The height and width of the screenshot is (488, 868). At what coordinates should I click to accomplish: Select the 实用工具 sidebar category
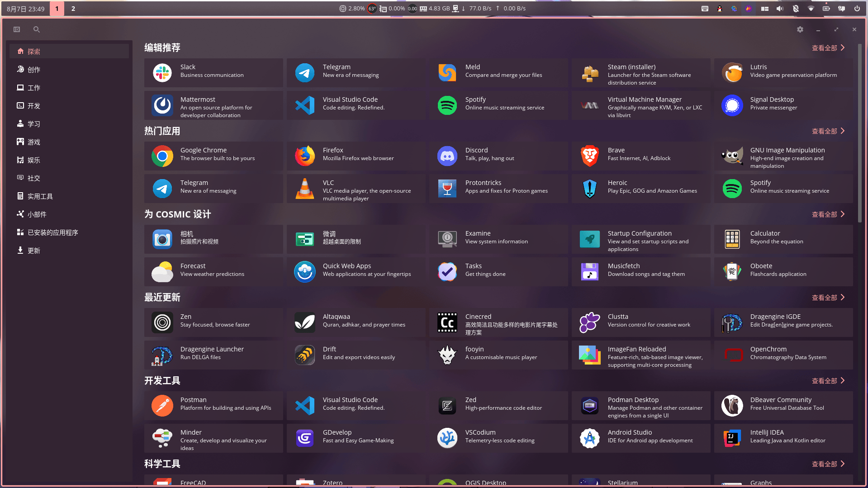[x=69, y=196]
